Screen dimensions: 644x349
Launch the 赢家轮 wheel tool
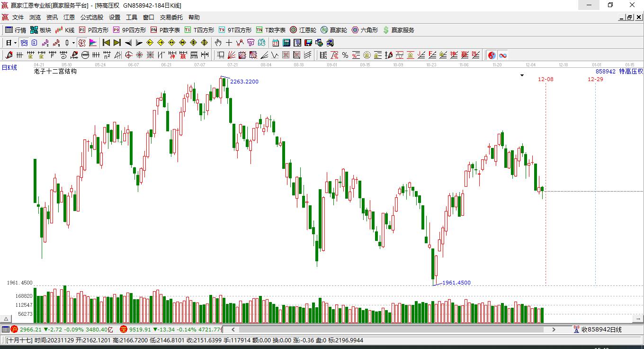pyautogui.click(x=334, y=30)
